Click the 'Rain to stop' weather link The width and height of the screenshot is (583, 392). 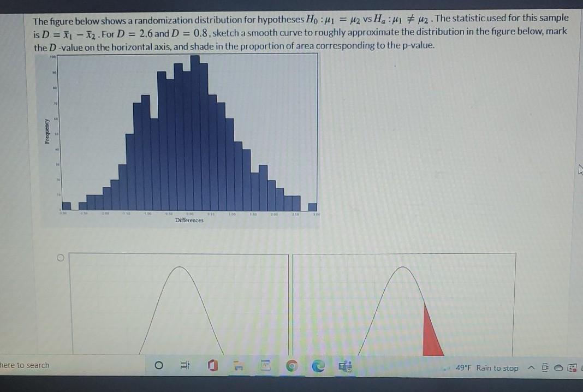[497, 368]
